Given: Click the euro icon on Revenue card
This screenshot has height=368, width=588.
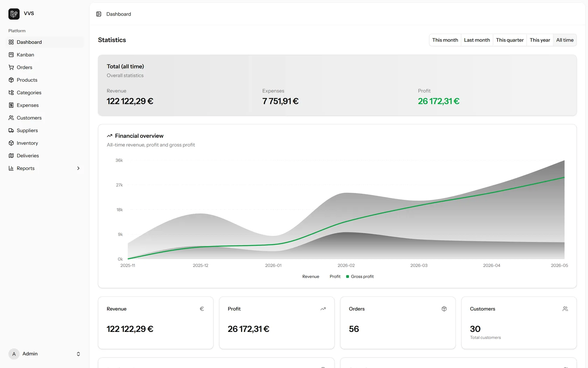Looking at the screenshot, I should (202, 309).
